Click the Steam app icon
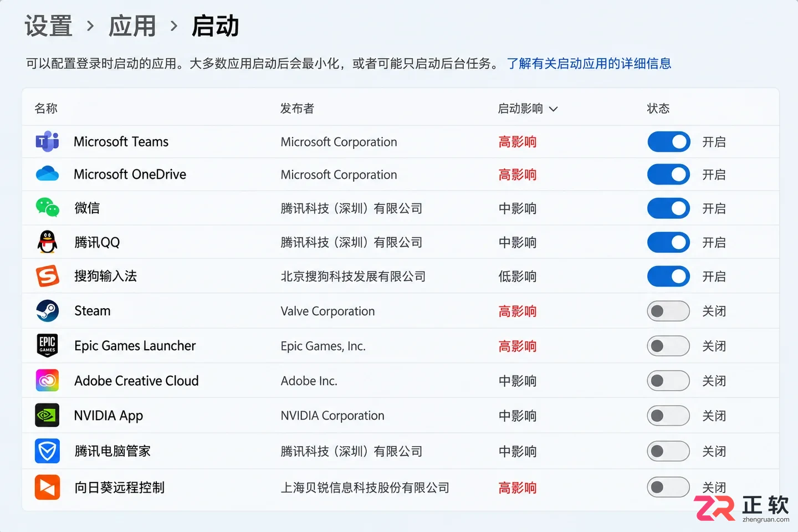 [x=47, y=311]
